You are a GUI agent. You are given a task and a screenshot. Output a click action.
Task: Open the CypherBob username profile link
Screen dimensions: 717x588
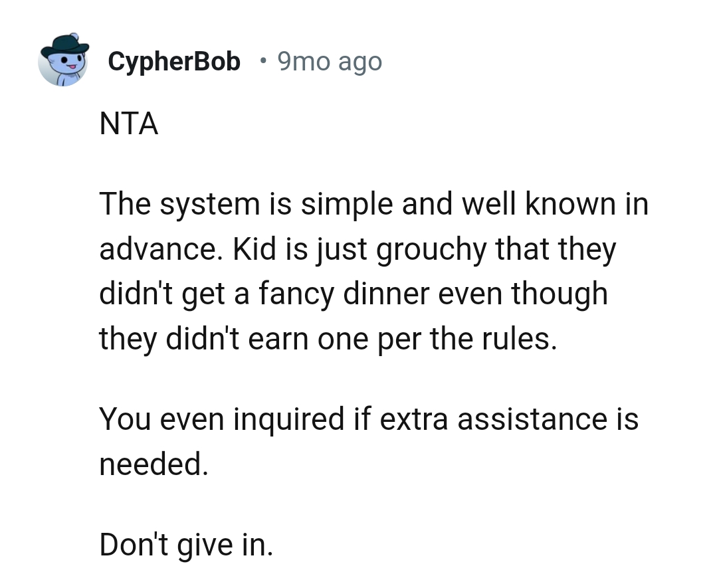click(173, 62)
